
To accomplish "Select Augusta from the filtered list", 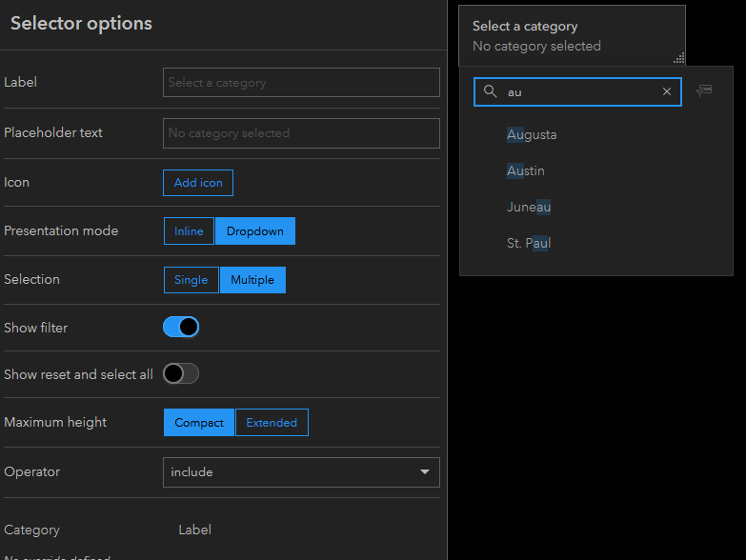I will (532, 134).
